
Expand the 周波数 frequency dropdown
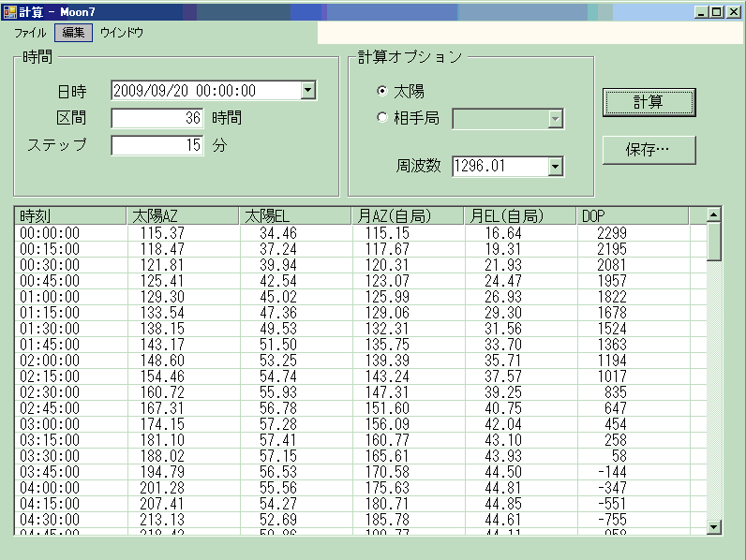pyautogui.click(x=555, y=167)
